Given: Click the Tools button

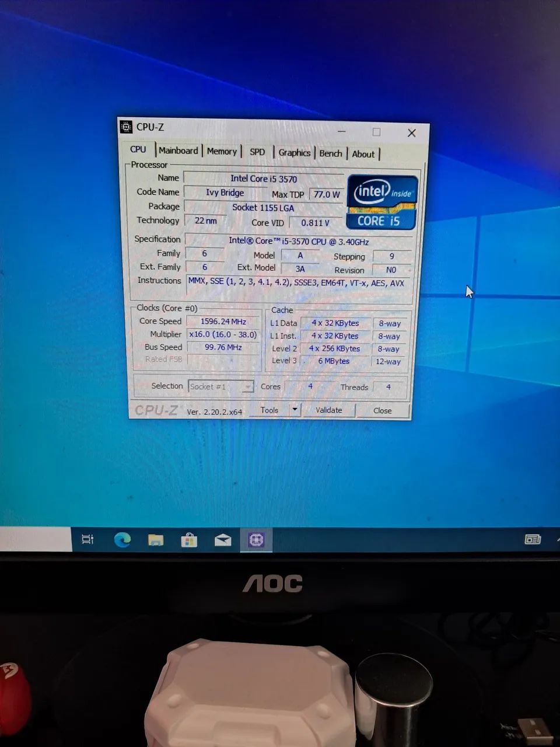Looking at the screenshot, I should (x=269, y=410).
